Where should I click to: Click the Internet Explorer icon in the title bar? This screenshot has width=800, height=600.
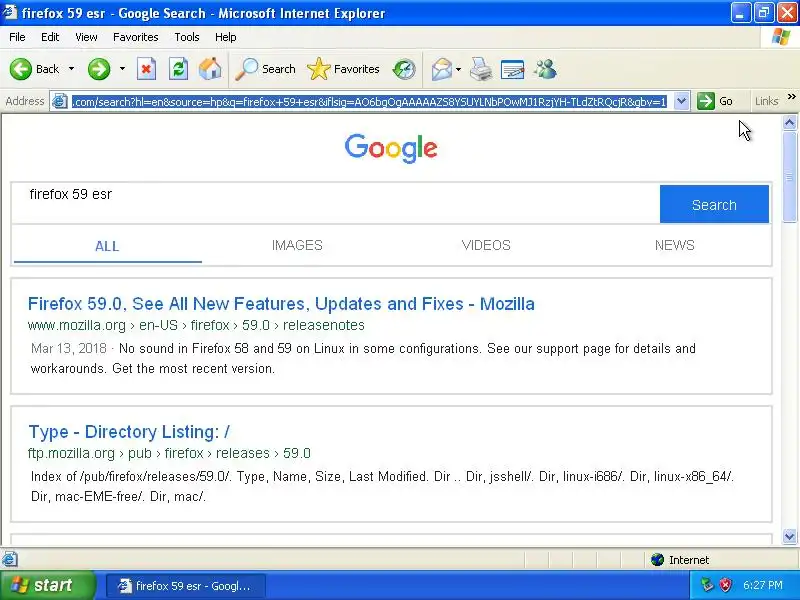[10, 12]
